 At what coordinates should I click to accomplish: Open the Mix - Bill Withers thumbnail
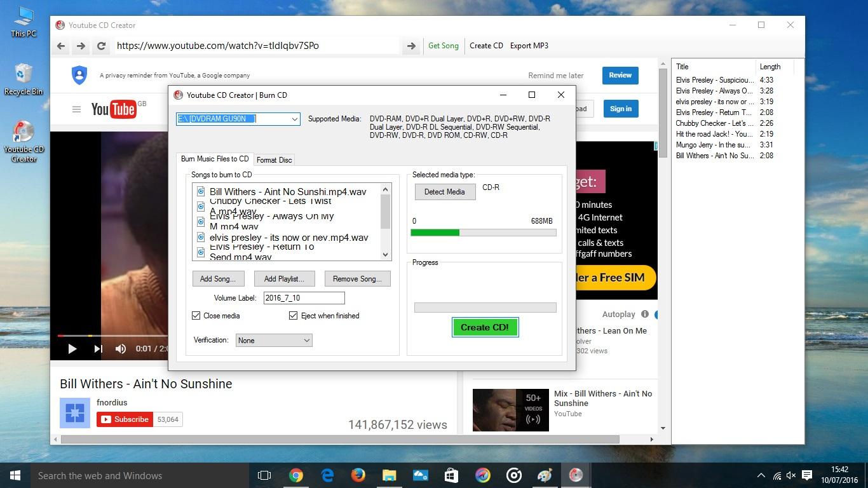pyautogui.click(x=510, y=410)
